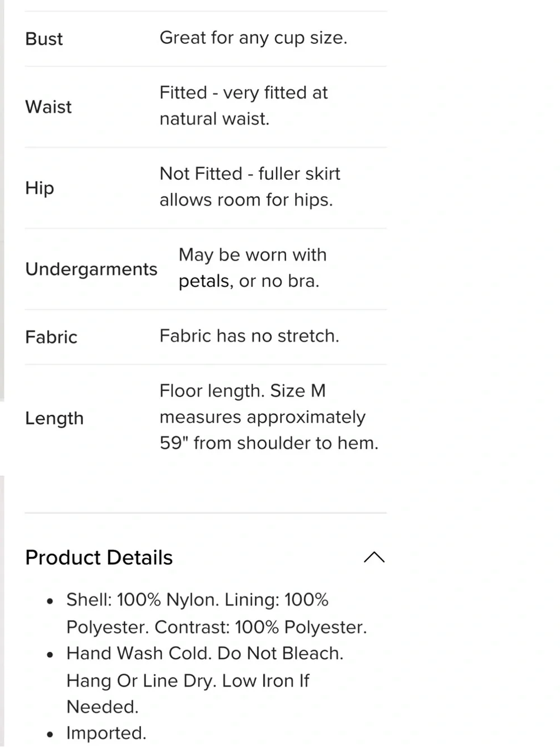Collapse the Product Details chevron icon
Screen dimensions: 560x747
pyautogui.click(x=374, y=557)
